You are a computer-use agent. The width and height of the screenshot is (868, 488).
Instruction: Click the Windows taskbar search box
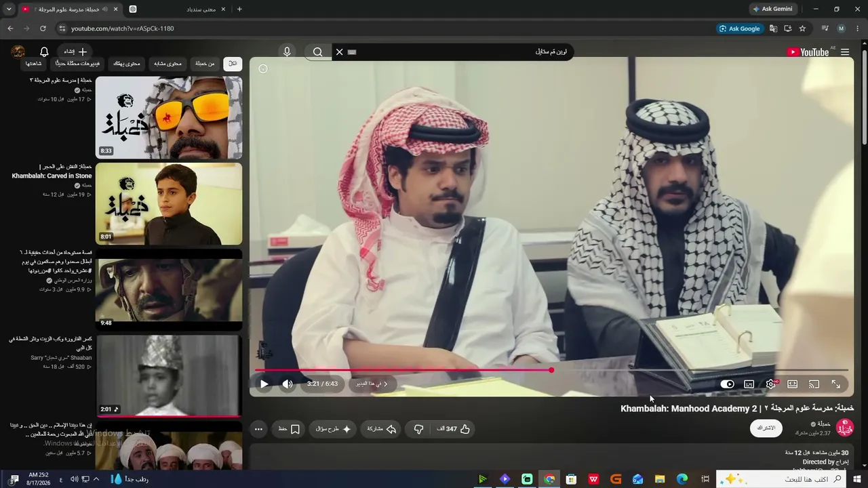click(x=782, y=479)
